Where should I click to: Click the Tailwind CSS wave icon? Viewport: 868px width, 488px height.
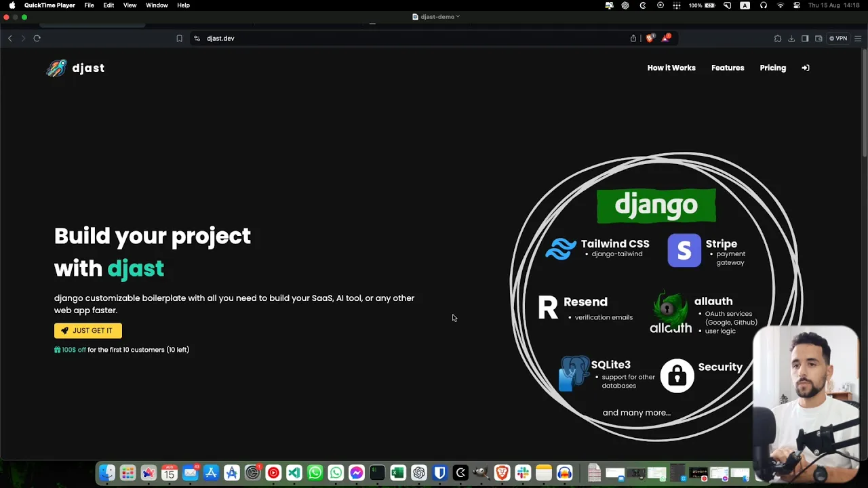pyautogui.click(x=561, y=249)
